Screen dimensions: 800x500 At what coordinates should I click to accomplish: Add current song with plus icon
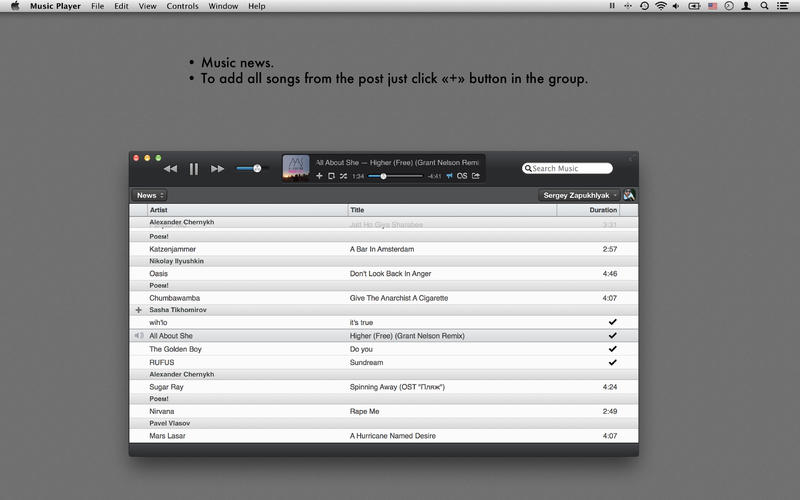[319, 176]
